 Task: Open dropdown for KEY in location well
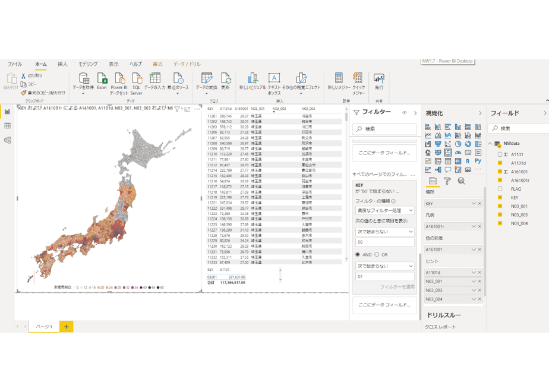(x=474, y=203)
